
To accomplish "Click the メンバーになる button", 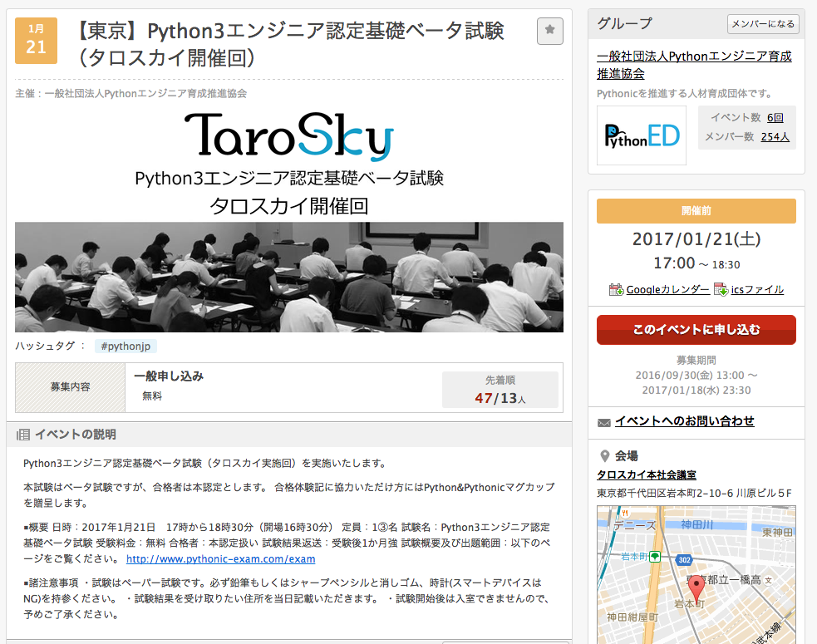I will (x=763, y=24).
